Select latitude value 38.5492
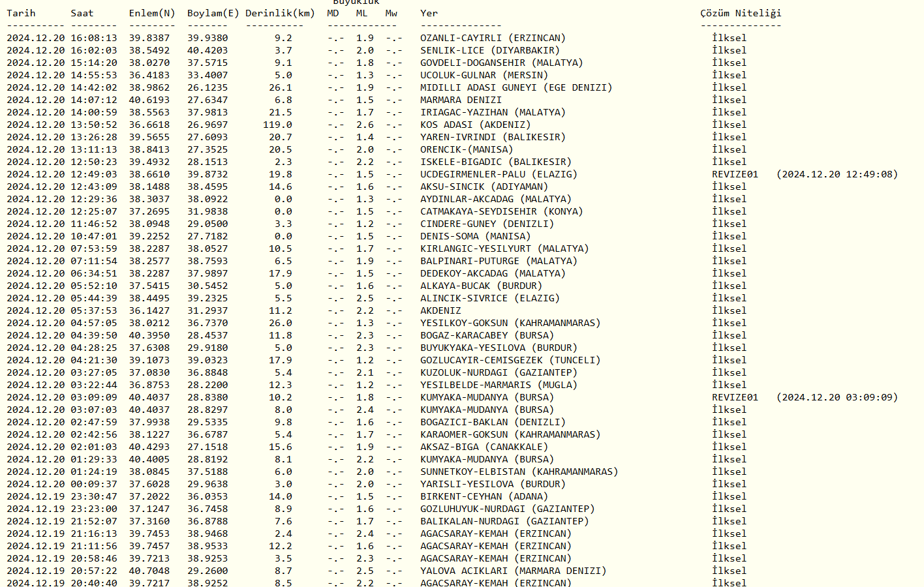This screenshot has width=924, height=587. pyautogui.click(x=149, y=50)
